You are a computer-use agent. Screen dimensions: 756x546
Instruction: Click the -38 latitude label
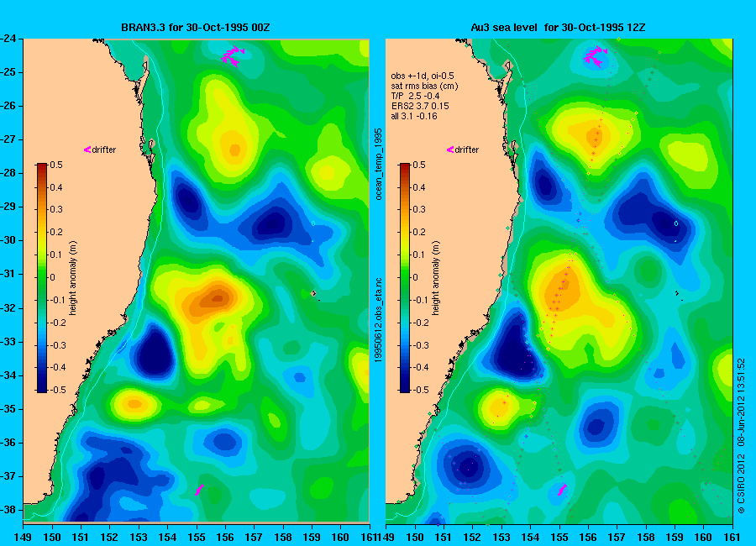[x=9, y=509]
